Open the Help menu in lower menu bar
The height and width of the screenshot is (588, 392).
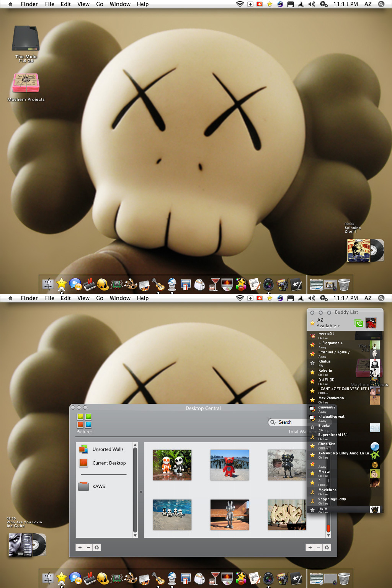(x=143, y=298)
